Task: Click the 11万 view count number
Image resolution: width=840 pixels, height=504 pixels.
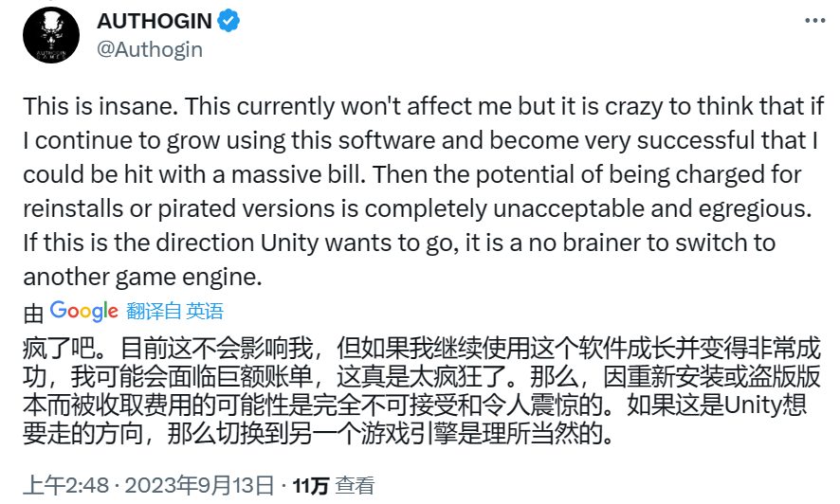Action: (x=311, y=486)
